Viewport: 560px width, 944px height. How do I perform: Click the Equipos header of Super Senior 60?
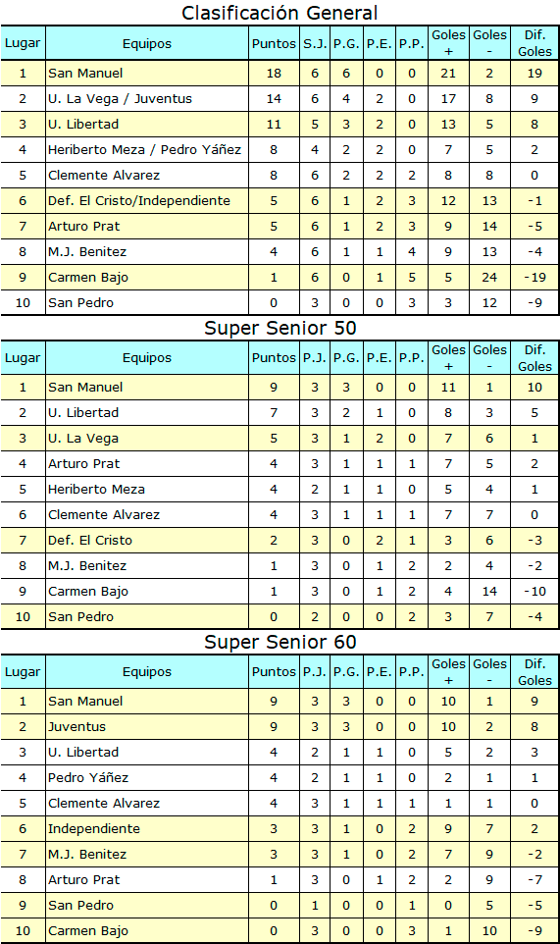click(147, 672)
